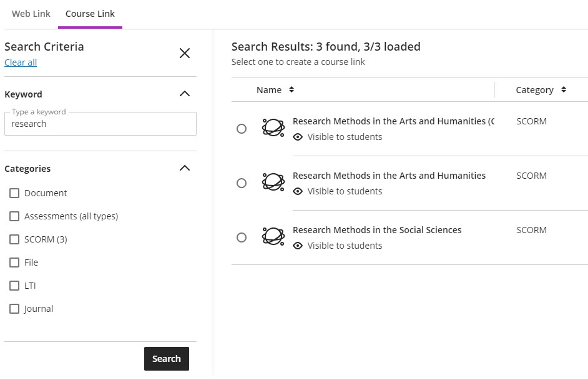Click the SCORM icon for Social Sciences course
Screen dimensions: 588x380
273,236
